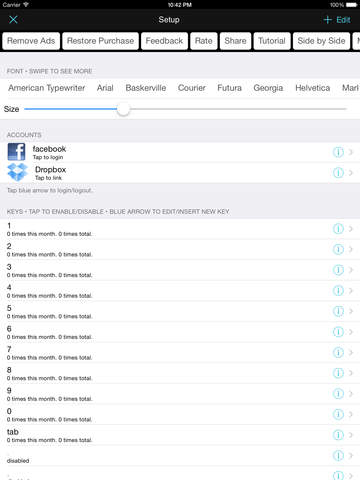This screenshot has width=360, height=480.
Task: Tap info icon for key 8
Action: tap(338, 373)
